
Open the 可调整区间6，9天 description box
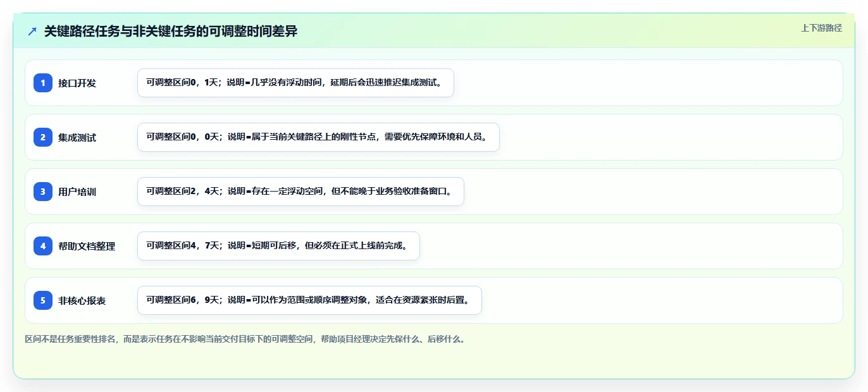tap(309, 300)
